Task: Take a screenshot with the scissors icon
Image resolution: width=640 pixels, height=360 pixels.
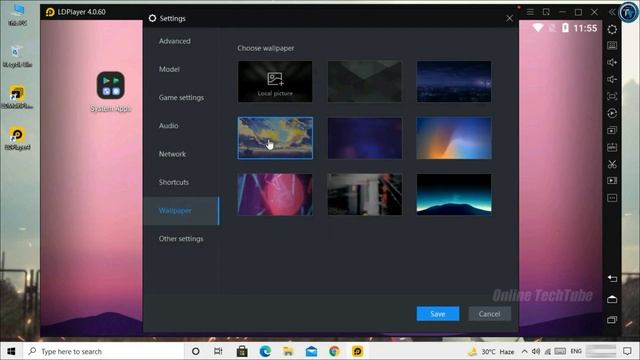Action: coord(612,164)
